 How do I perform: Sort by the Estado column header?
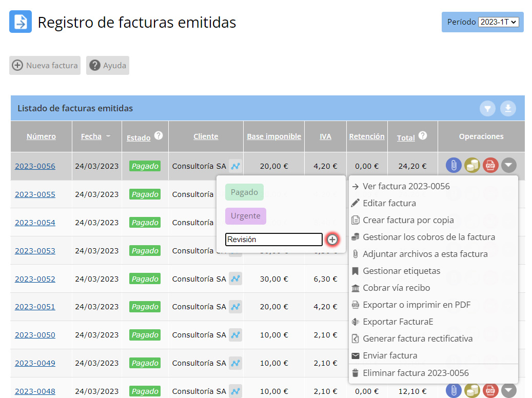point(139,138)
